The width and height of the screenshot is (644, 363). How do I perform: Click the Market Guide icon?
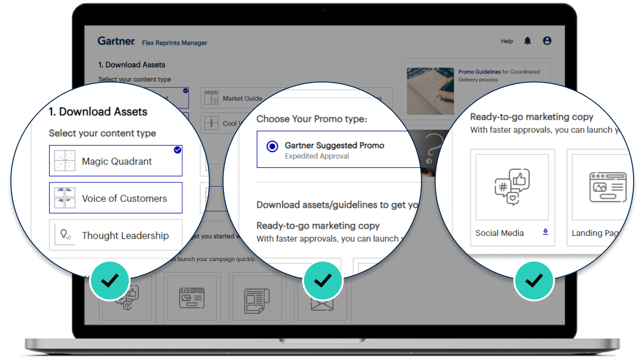[x=211, y=97]
